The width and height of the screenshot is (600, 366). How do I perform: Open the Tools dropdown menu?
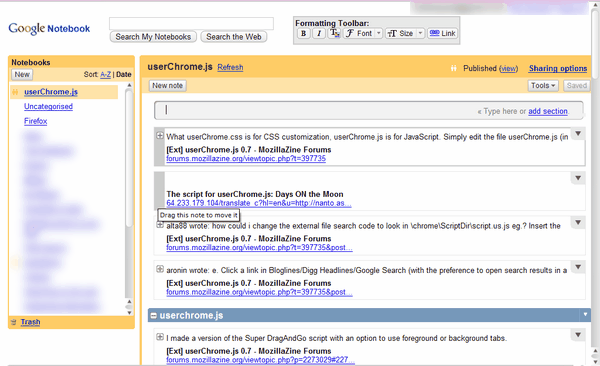[543, 86]
